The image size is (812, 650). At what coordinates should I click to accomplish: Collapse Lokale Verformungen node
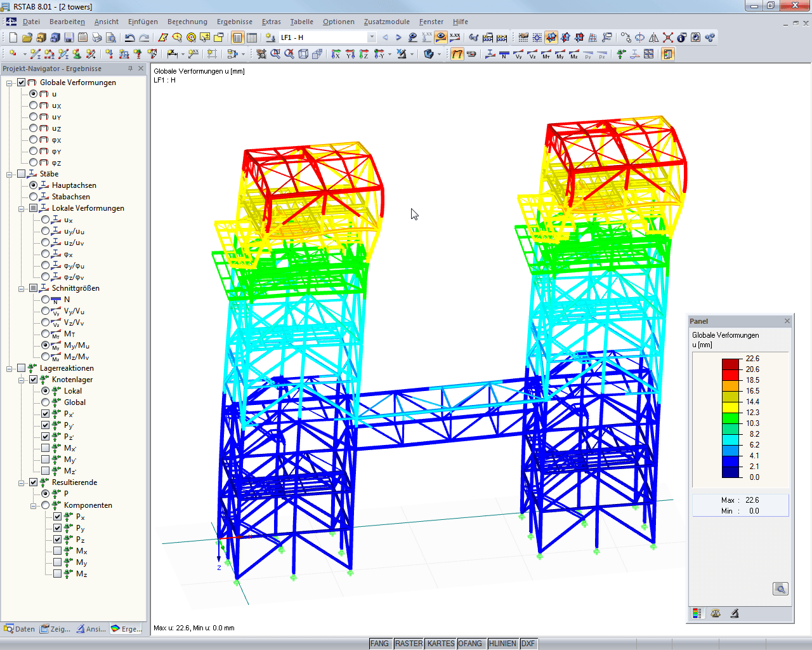point(22,208)
